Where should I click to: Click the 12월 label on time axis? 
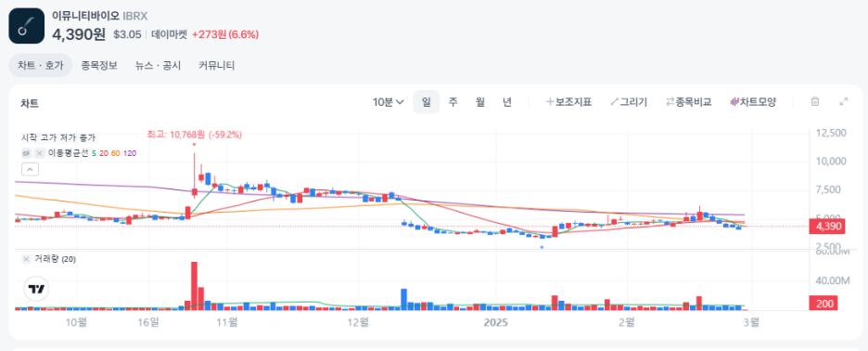359,321
